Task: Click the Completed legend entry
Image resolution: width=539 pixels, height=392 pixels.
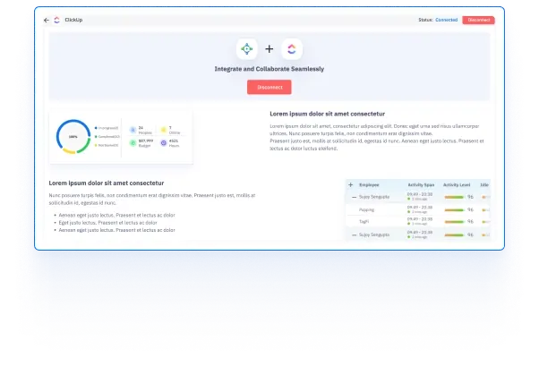Action: point(107,137)
